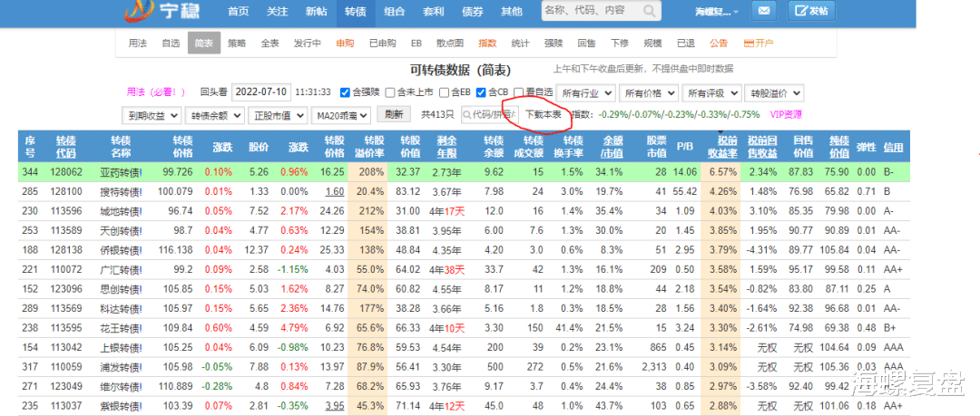Toggle the 含EB checkbox
This screenshot has width=980, height=416.
pyautogui.click(x=445, y=92)
